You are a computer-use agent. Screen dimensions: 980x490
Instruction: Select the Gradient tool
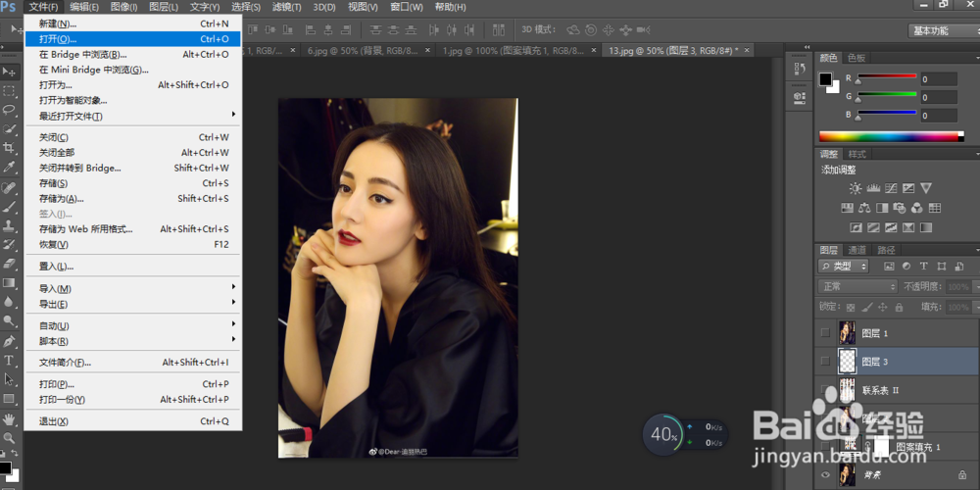tap(10, 282)
